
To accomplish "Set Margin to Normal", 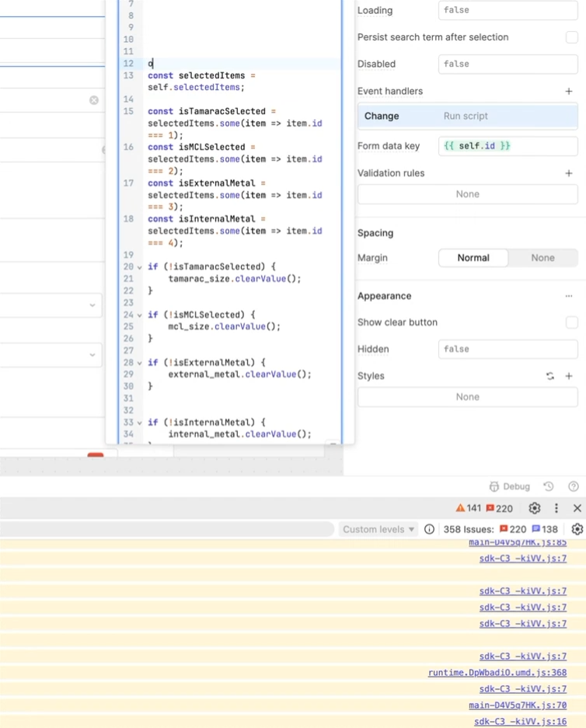I will coord(473,258).
